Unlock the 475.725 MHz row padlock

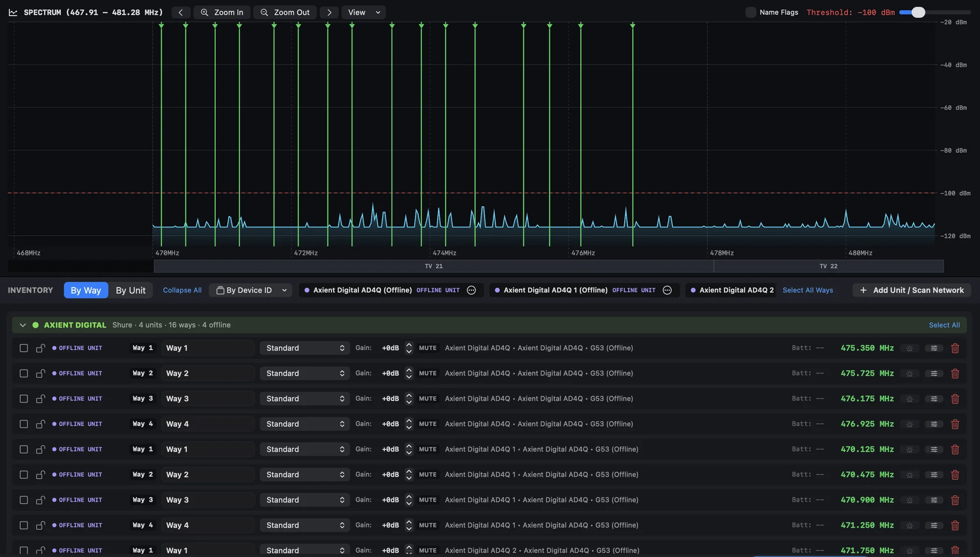[x=41, y=373]
